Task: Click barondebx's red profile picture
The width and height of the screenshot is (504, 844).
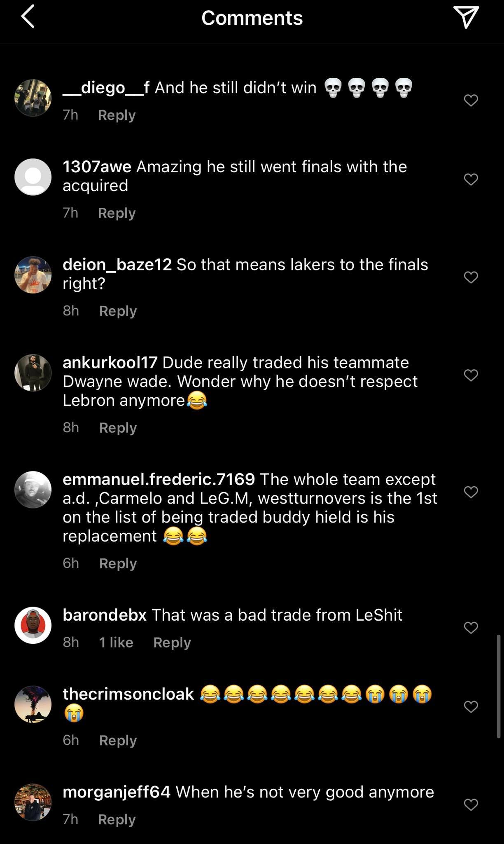Action: 33,625
